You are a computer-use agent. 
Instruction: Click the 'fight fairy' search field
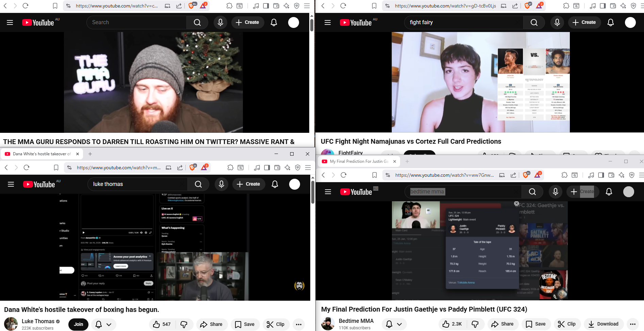click(x=464, y=22)
